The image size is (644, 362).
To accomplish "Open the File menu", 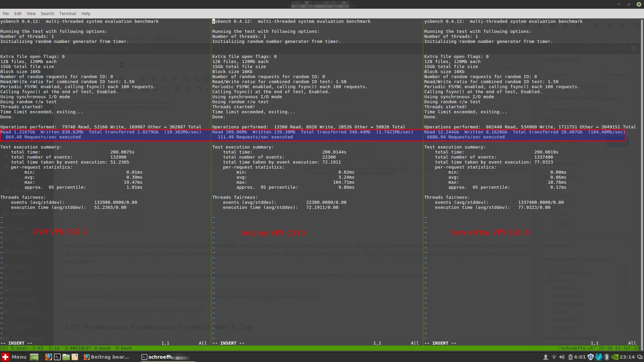I will [x=6, y=13].
